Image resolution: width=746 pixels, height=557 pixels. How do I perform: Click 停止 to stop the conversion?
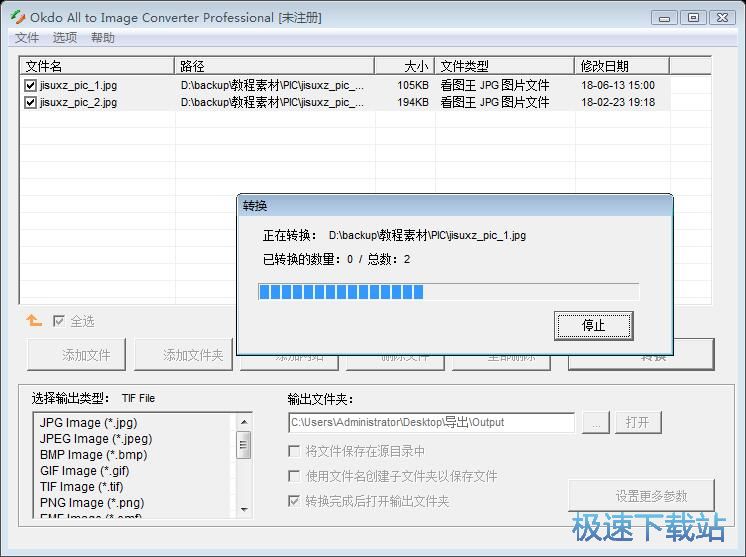(594, 326)
